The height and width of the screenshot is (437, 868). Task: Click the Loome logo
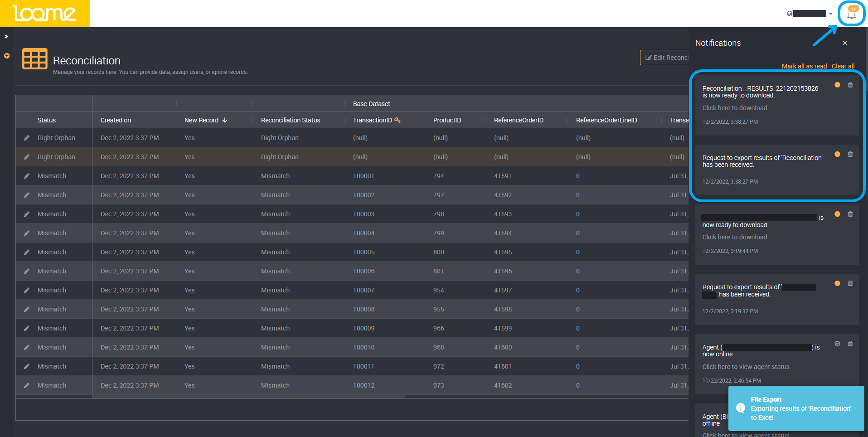click(x=45, y=13)
